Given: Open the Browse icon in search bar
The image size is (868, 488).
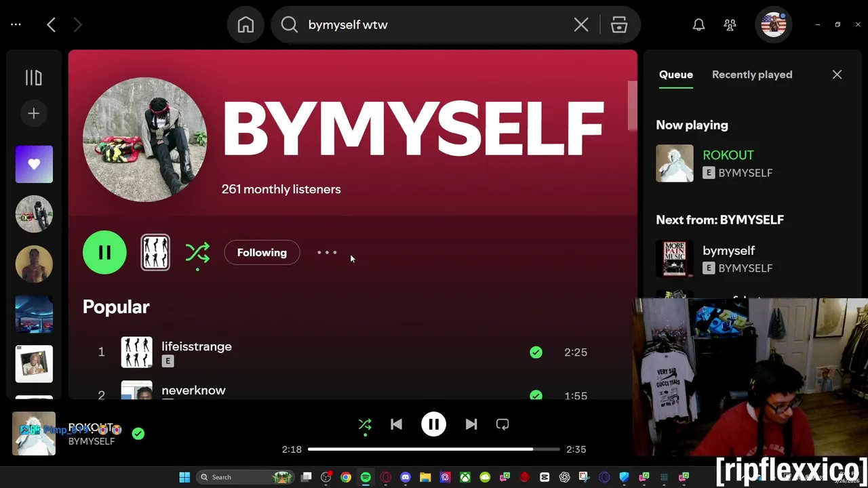Looking at the screenshot, I should 619,24.
